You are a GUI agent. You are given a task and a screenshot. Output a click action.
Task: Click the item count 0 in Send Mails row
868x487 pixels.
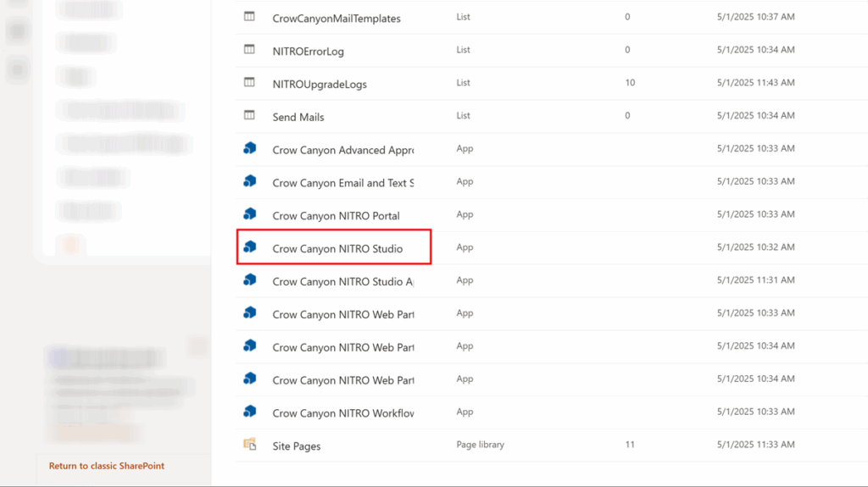pos(627,116)
